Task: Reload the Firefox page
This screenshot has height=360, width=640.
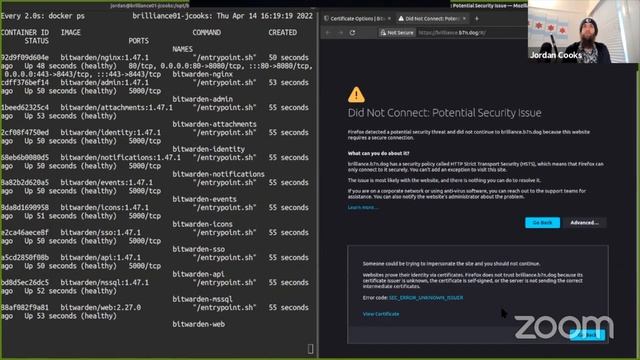Action: [x=352, y=33]
